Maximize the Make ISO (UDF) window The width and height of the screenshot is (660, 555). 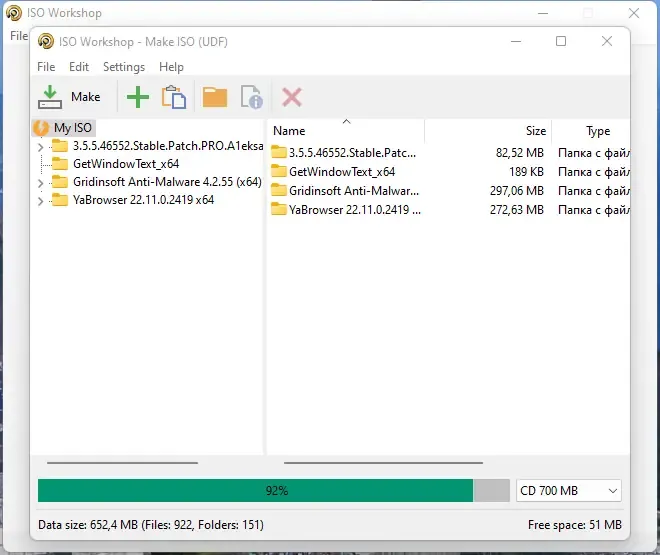click(x=561, y=41)
